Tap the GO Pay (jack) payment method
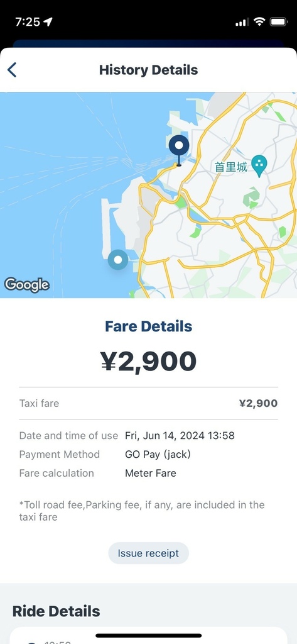 coord(158,454)
